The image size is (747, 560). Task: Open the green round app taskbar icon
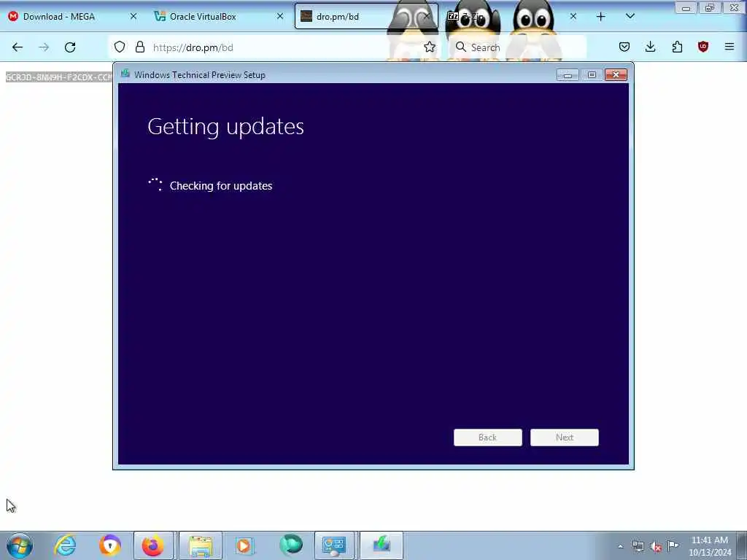tap(290, 545)
